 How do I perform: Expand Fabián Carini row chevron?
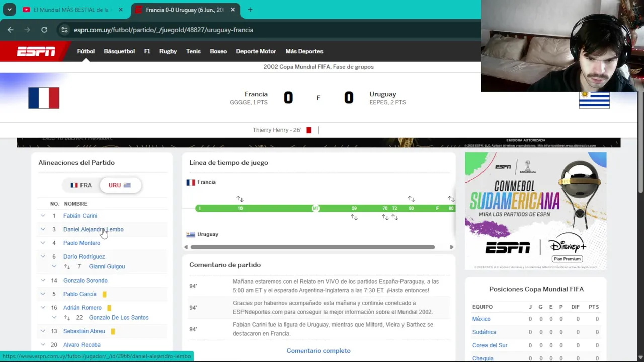(43, 216)
